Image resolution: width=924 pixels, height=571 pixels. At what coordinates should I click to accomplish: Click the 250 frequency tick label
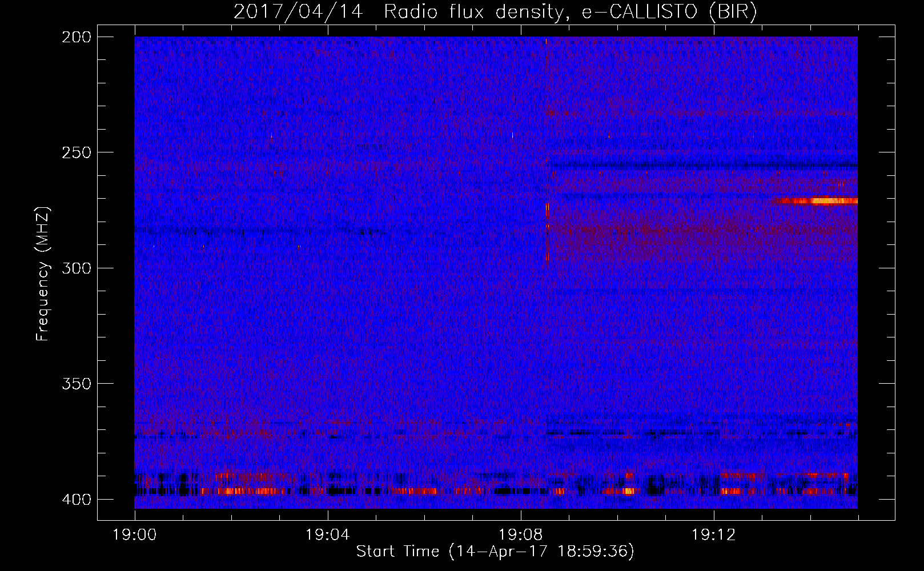click(x=77, y=152)
